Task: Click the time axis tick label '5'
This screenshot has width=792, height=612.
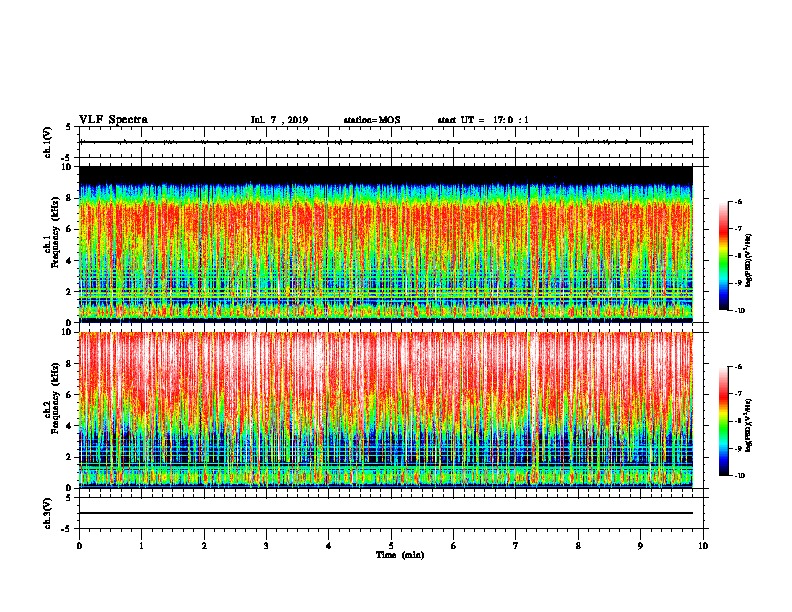Action: [391, 546]
